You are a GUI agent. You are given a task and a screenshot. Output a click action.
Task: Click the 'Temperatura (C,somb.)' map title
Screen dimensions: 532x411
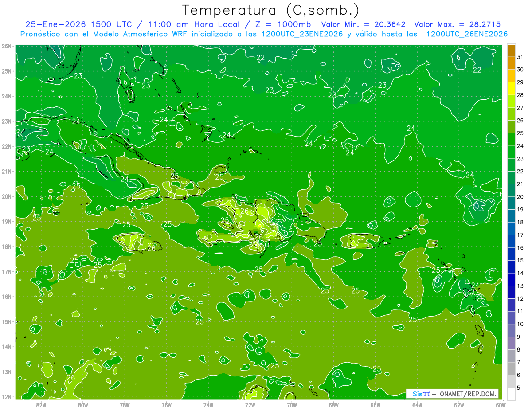(x=271, y=10)
